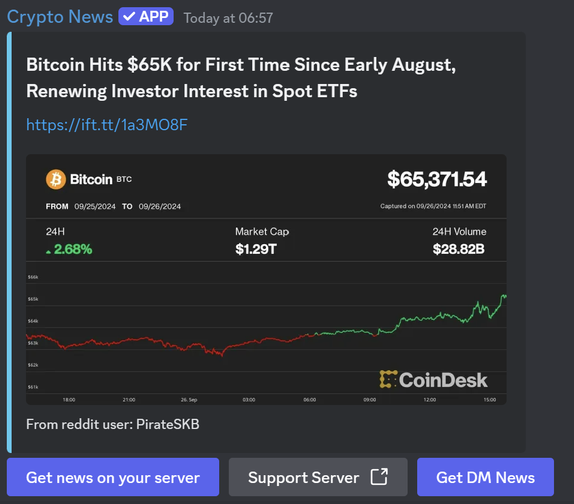
Task: Click Get news on your server button
Action: (x=113, y=477)
